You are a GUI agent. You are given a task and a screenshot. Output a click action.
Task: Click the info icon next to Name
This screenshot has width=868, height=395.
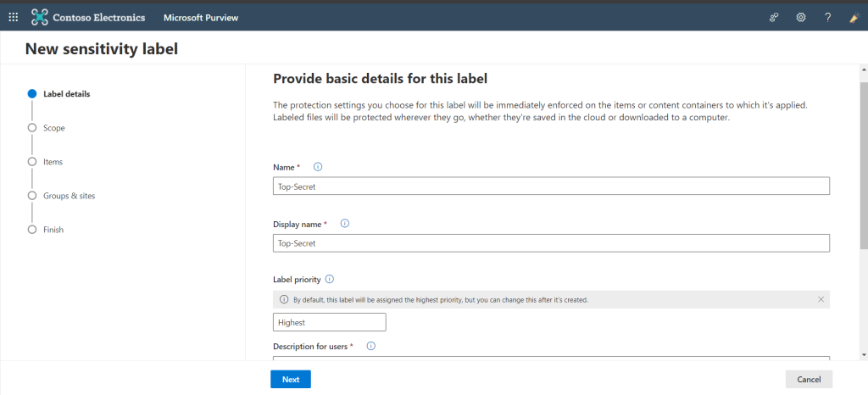pyautogui.click(x=318, y=166)
